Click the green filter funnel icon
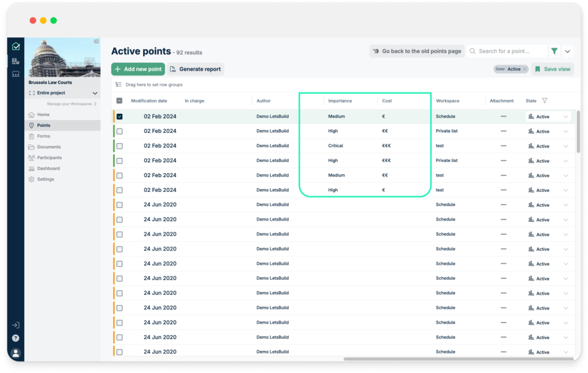This screenshot has width=588, height=373. [x=554, y=51]
